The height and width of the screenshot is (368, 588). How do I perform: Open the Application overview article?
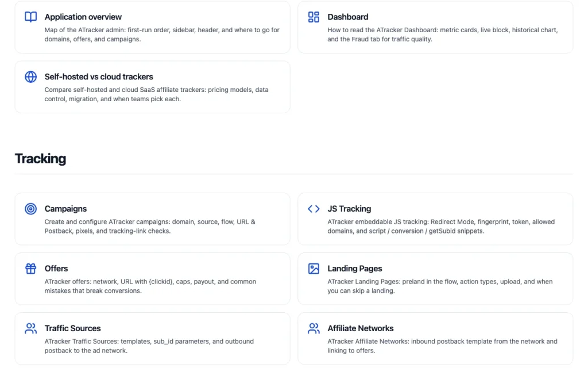coord(83,17)
